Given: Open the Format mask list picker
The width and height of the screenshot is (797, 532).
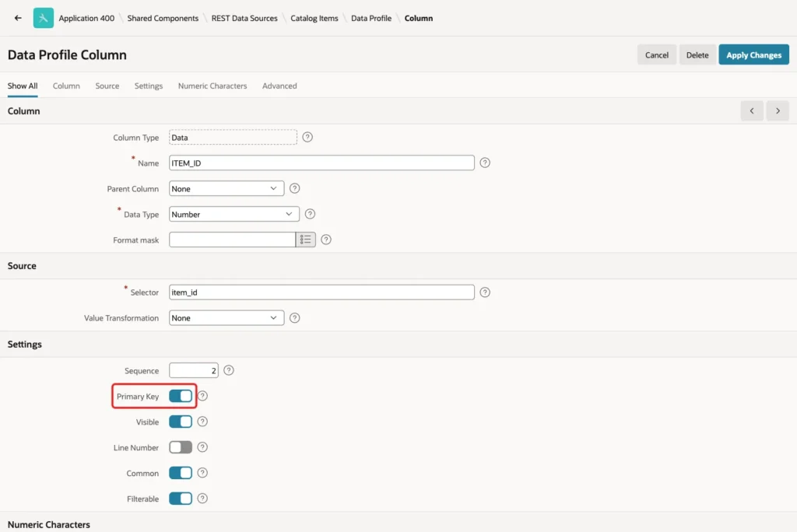Looking at the screenshot, I should (305, 240).
